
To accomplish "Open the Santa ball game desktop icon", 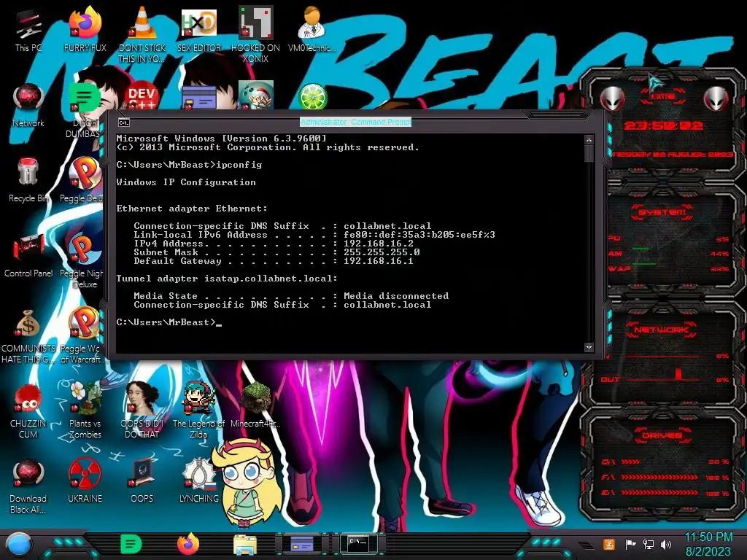I will (x=256, y=96).
